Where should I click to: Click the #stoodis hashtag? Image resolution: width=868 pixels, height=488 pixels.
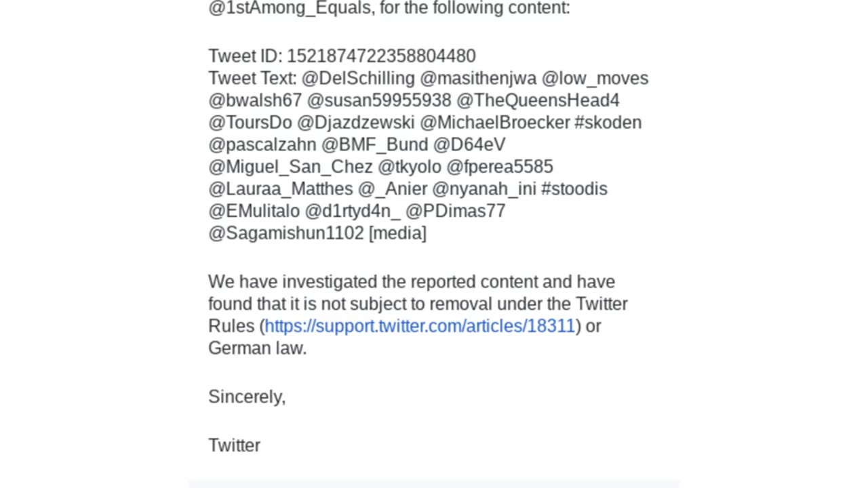coord(574,189)
